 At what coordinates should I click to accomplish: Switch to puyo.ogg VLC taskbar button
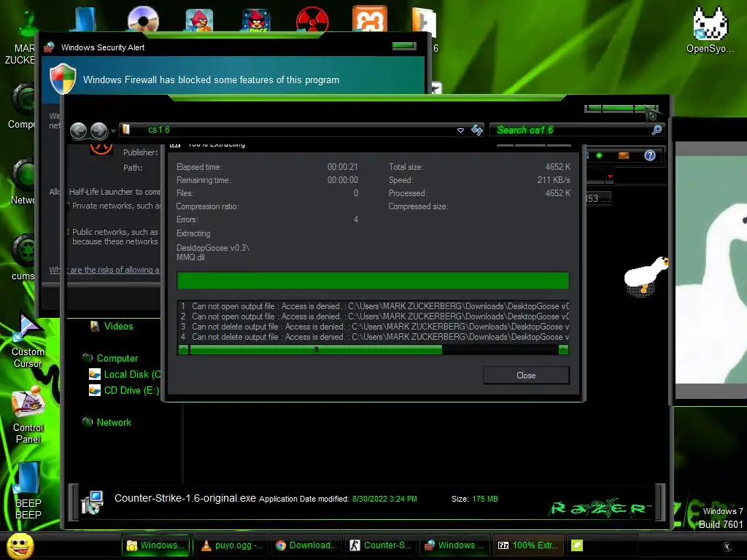(232, 545)
